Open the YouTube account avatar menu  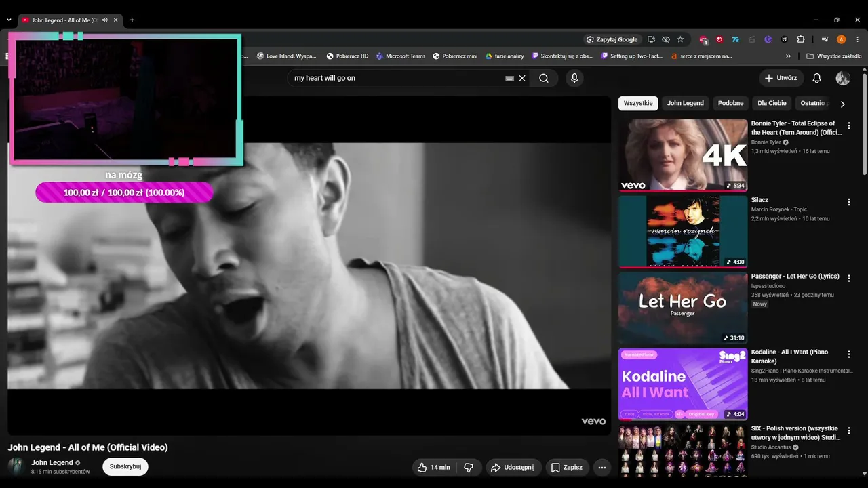pyautogui.click(x=843, y=78)
